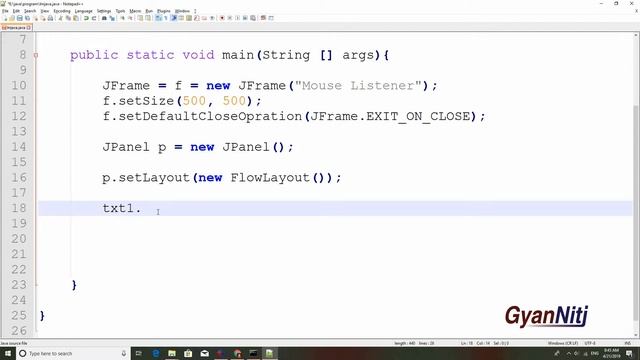Viewport: 640px width, 360px height.
Task: Open the Search menu
Action: pos(30,11)
